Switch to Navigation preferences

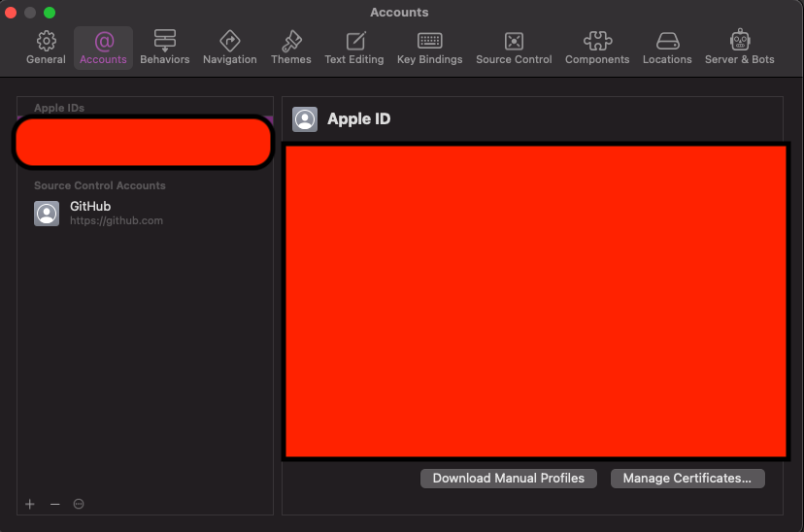[230, 48]
